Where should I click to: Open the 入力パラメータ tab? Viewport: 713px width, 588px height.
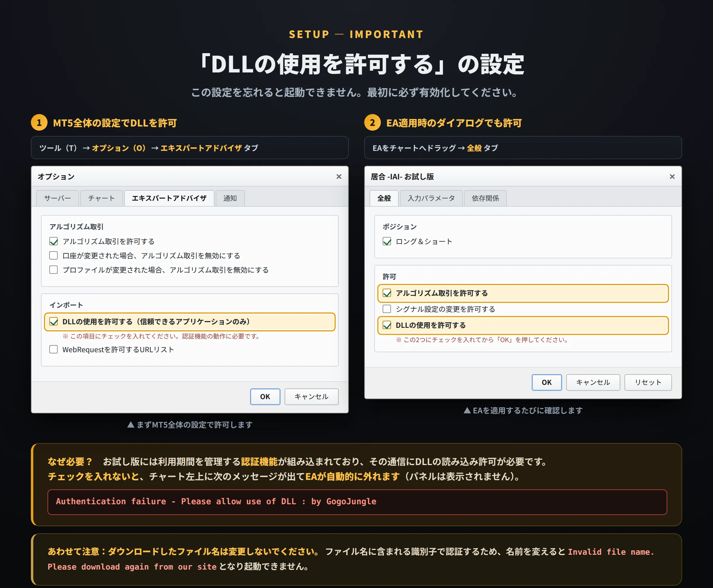click(x=431, y=198)
